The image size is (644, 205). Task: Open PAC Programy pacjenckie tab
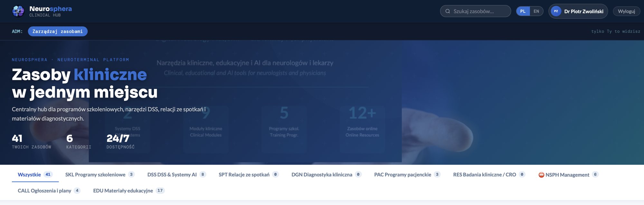coord(407,174)
